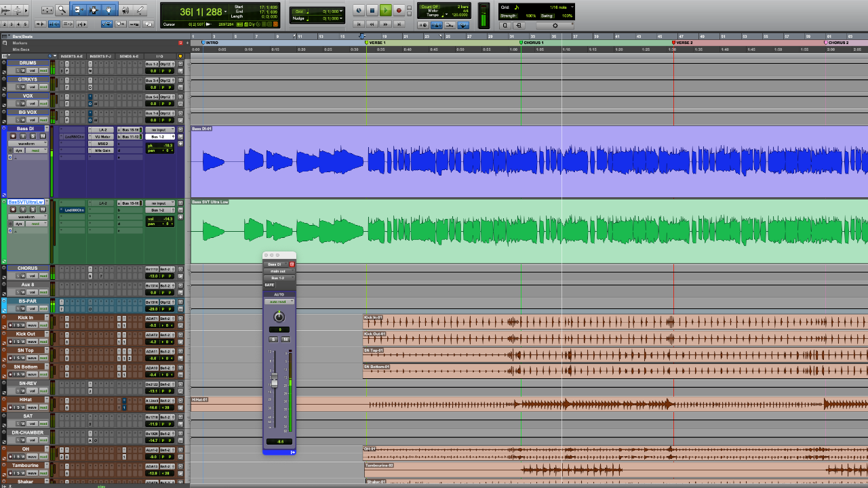Click the online sync clock button
This screenshot has width=868, height=488.
[x=358, y=10]
